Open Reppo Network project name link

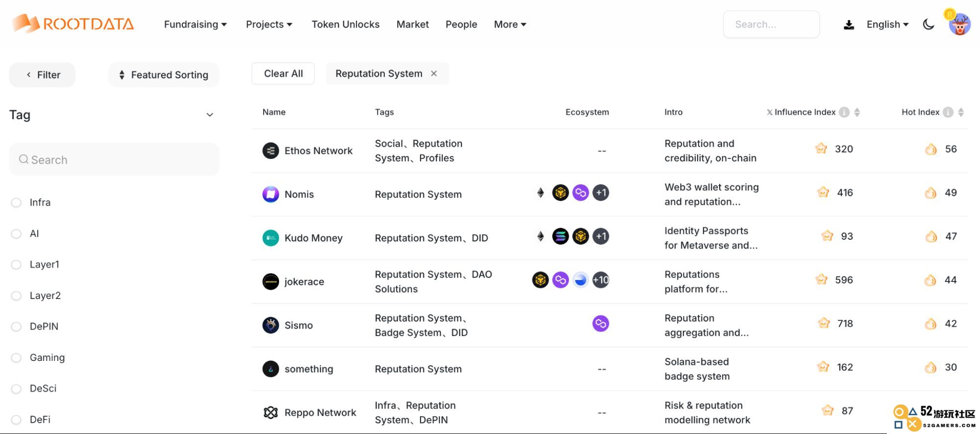point(320,412)
